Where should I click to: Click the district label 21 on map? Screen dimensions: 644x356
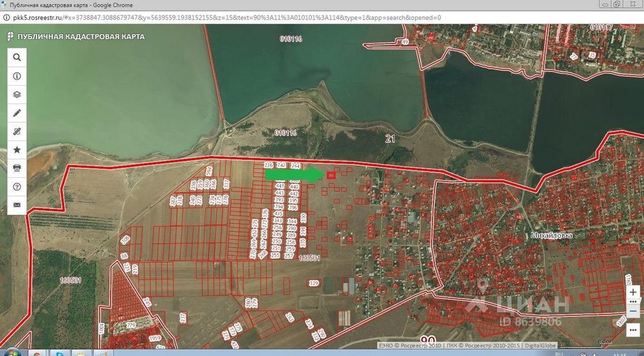tap(389, 138)
